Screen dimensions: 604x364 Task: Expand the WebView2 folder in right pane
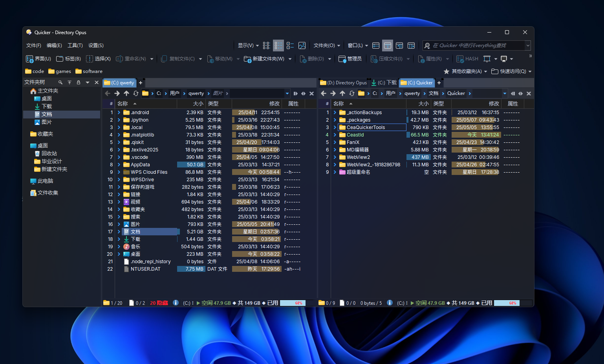pos(335,157)
